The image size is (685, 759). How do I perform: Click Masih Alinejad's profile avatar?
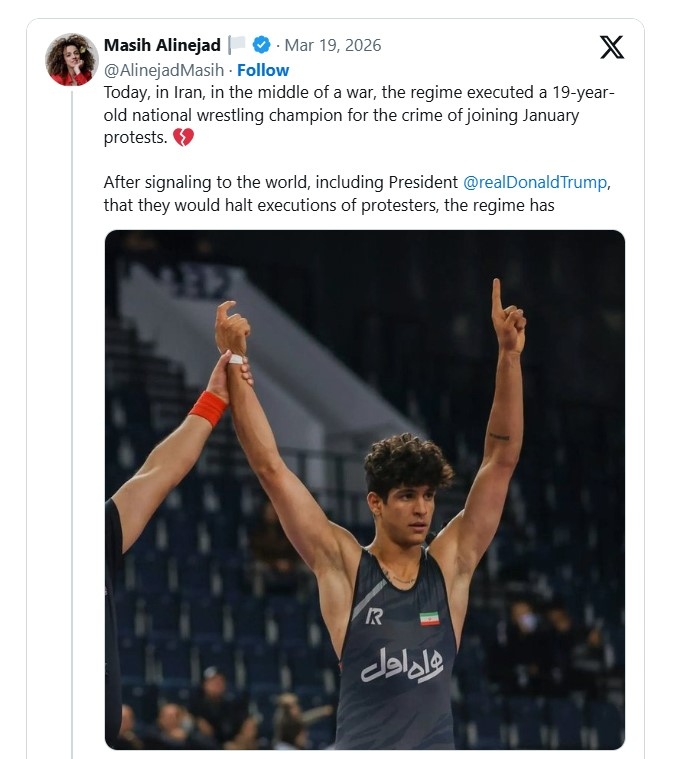pyautogui.click(x=71, y=60)
